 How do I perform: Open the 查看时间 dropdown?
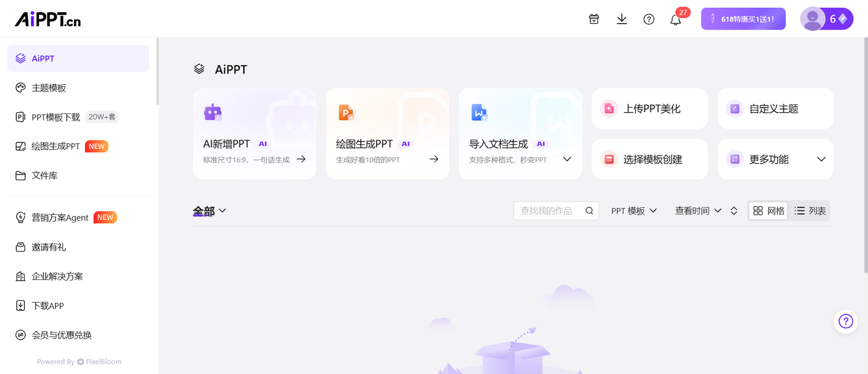[x=698, y=211]
